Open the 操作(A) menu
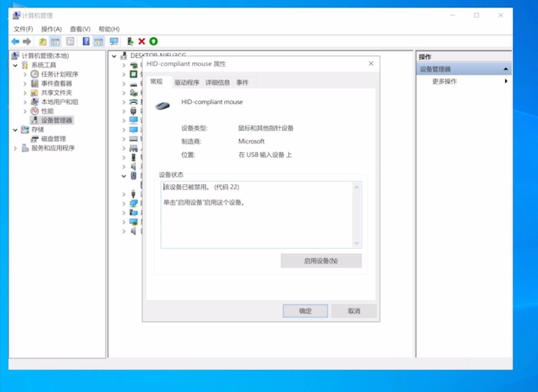The image size is (538, 392). (52, 29)
